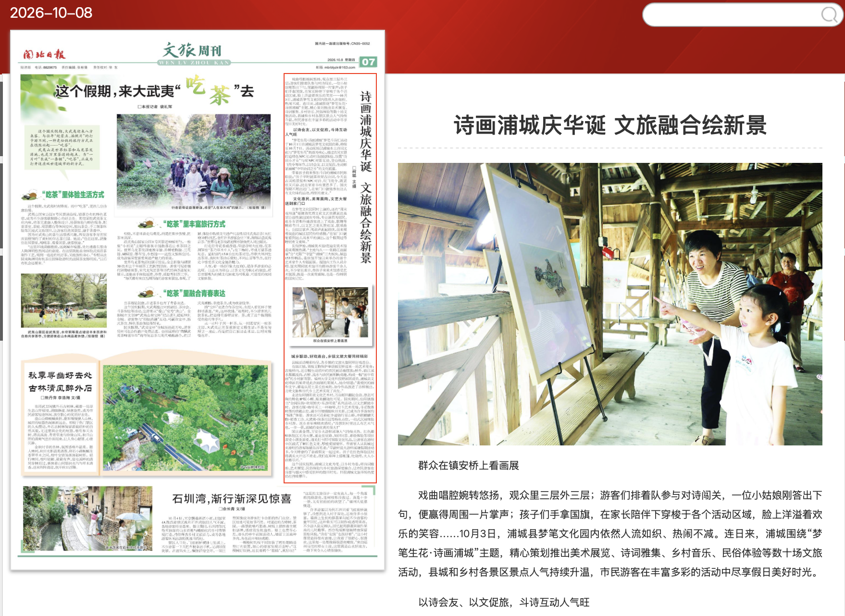Click subheading "吃茶"里体验生活方式
This screenshot has height=616, width=845.
72,195
